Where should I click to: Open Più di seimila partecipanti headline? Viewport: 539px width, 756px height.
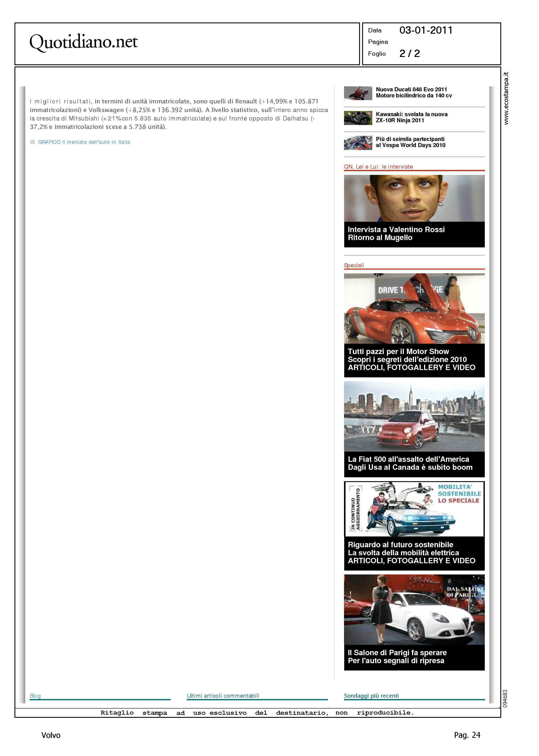[x=410, y=142]
